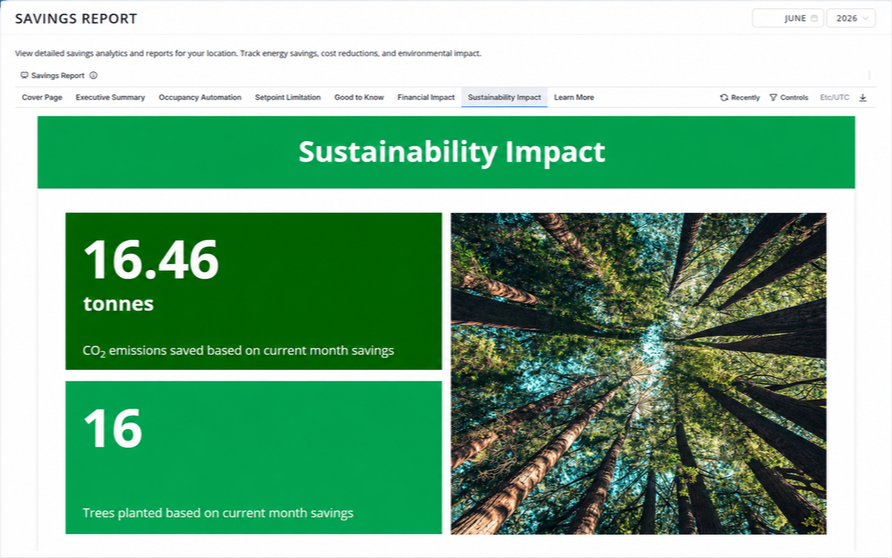Click the 16.46 tonnes value
This screenshot has width=892, height=558.
pos(151,276)
